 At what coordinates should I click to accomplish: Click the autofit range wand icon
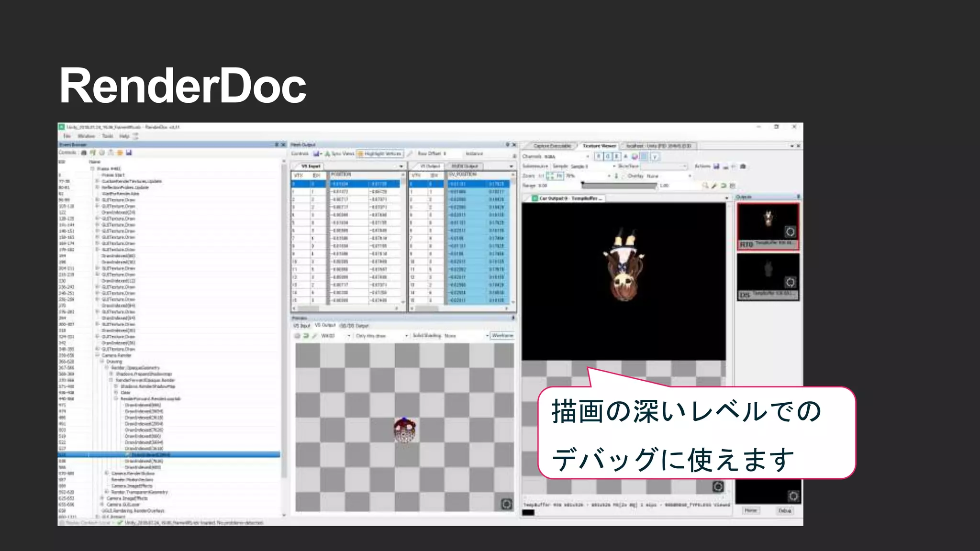[714, 186]
